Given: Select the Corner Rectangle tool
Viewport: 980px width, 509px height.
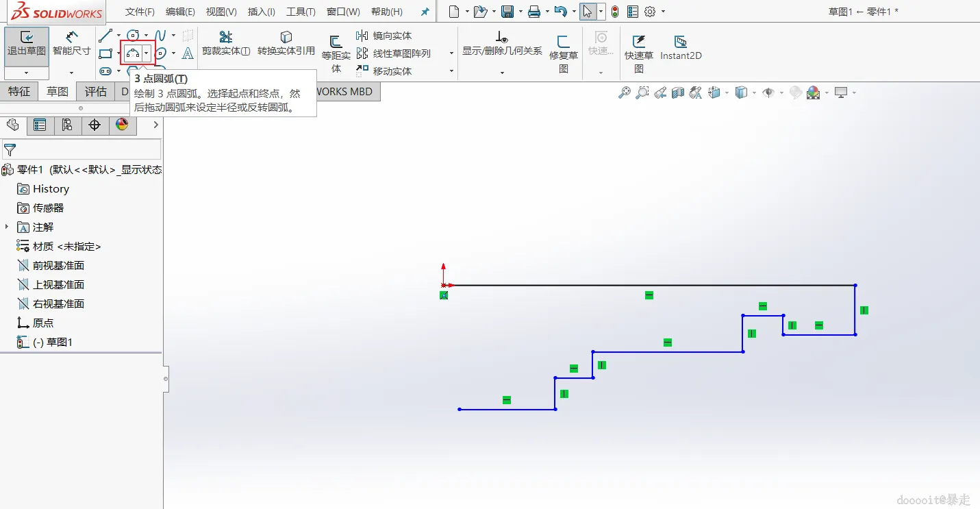Looking at the screenshot, I should pyautogui.click(x=105, y=53).
